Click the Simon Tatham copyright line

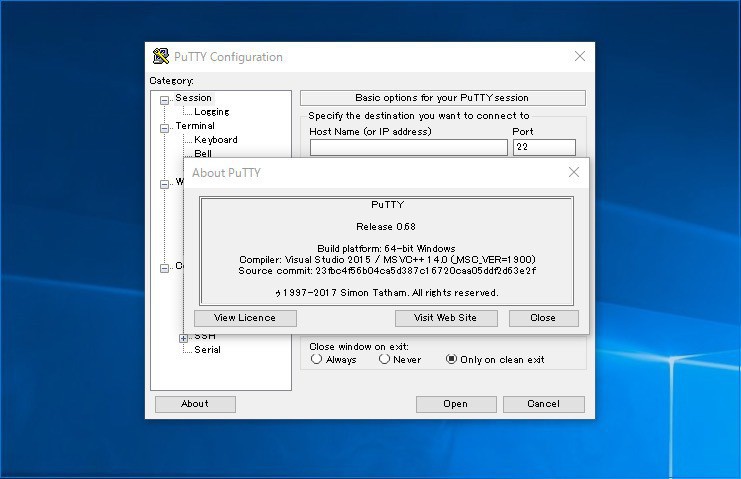pyautogui.click(x=387, y=293)
